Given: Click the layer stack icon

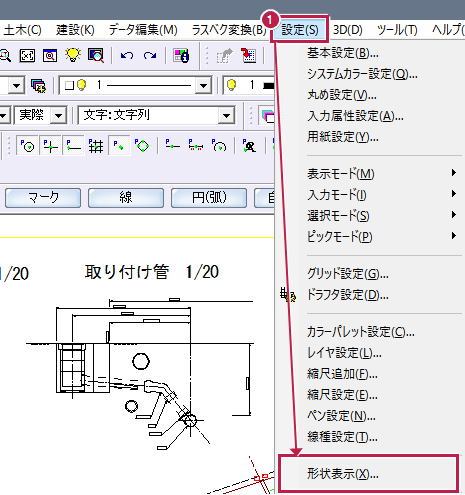Looking at the screenshot, I should [38, 86].
